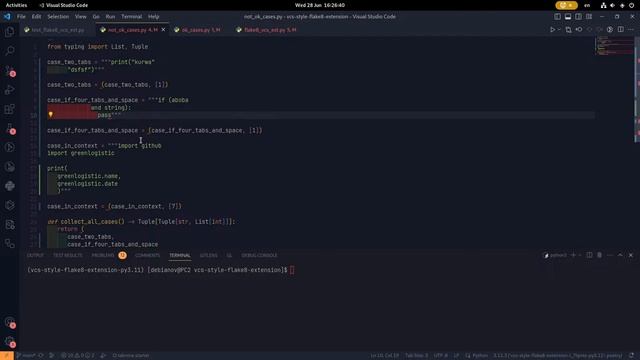
Task: Open the Manage gear icon
Action: 9,341
